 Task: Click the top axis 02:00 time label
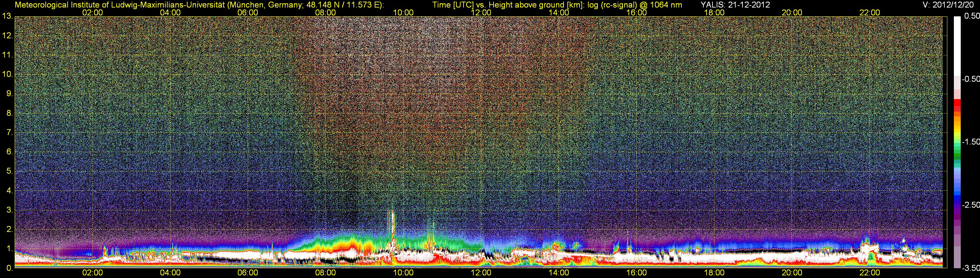pyautogui.click(x=92, y=12)
